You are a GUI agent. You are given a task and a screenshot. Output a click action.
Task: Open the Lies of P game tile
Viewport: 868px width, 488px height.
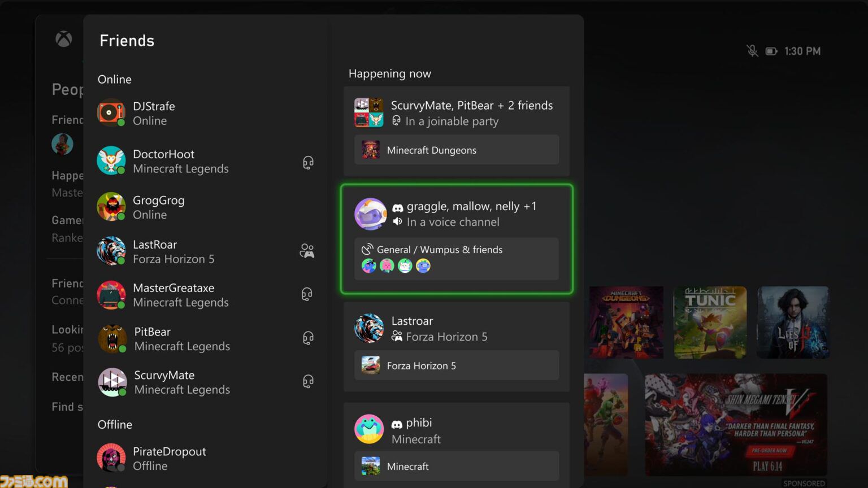coord(793,323)
